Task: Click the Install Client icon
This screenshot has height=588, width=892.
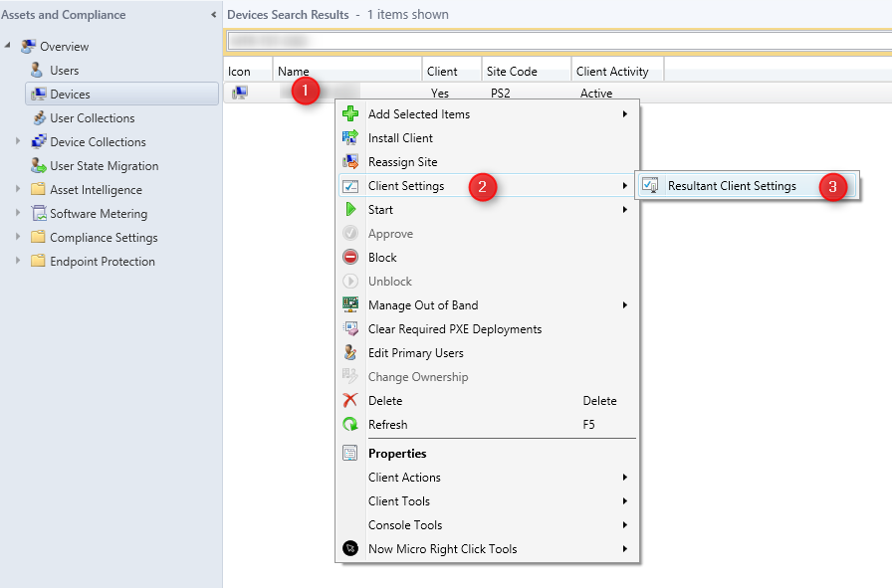Action: click(x=349, y=137)
